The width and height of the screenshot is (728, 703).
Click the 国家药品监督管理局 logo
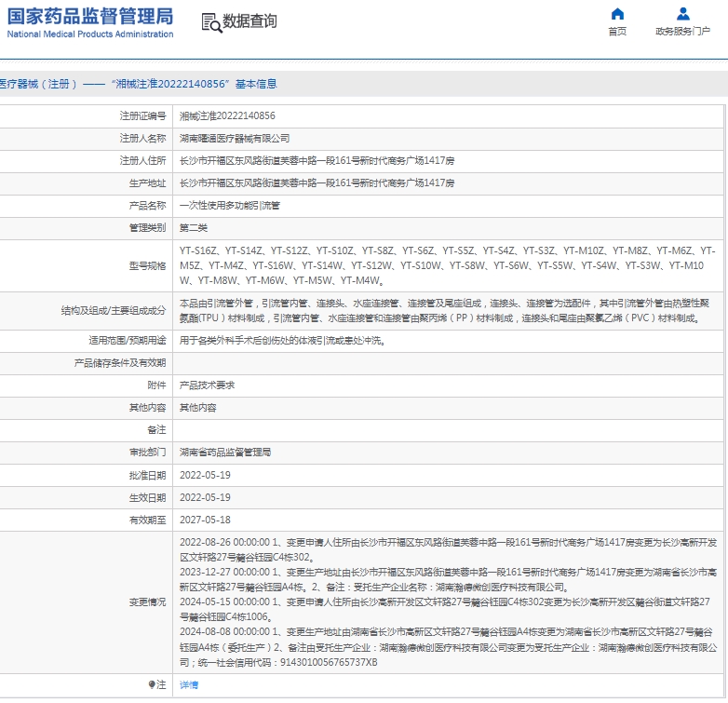point(90,22)
